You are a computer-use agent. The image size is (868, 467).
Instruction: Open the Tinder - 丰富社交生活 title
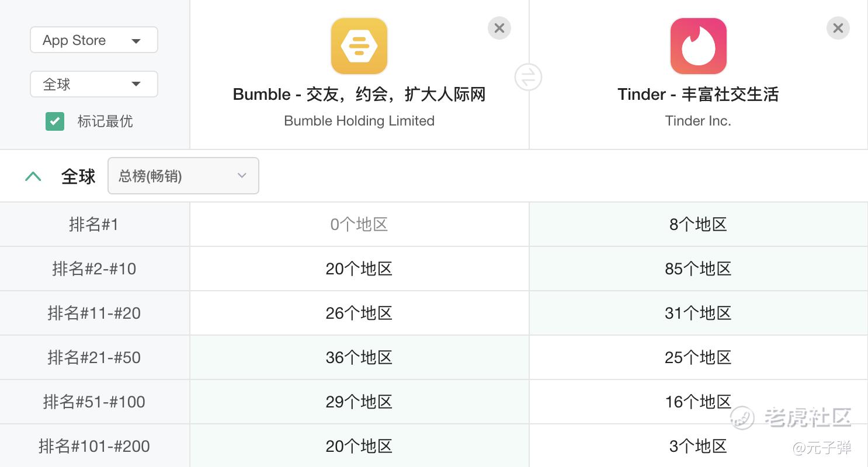698,95
